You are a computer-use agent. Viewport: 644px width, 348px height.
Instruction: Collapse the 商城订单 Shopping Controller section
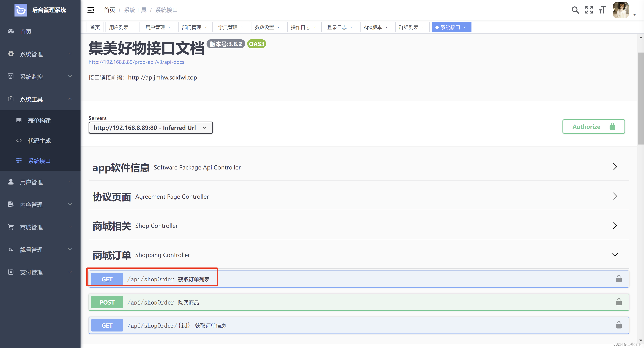(x=615, y=254)
